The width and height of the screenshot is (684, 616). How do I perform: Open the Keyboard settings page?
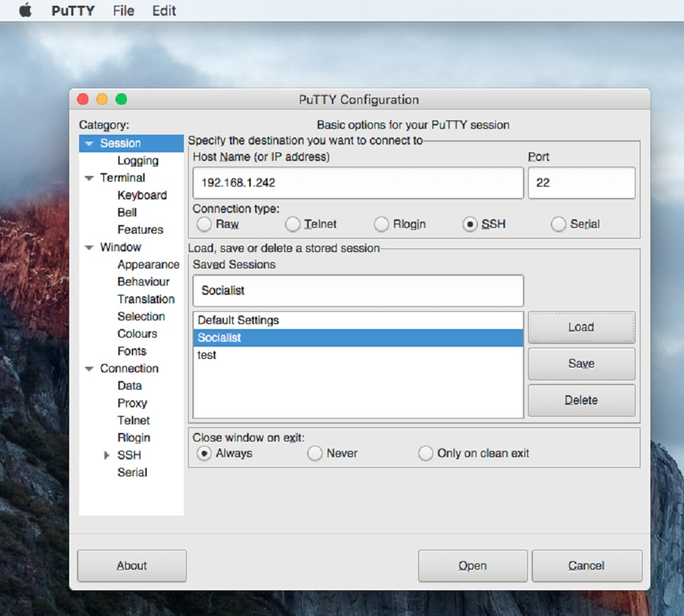click(142, 195)
